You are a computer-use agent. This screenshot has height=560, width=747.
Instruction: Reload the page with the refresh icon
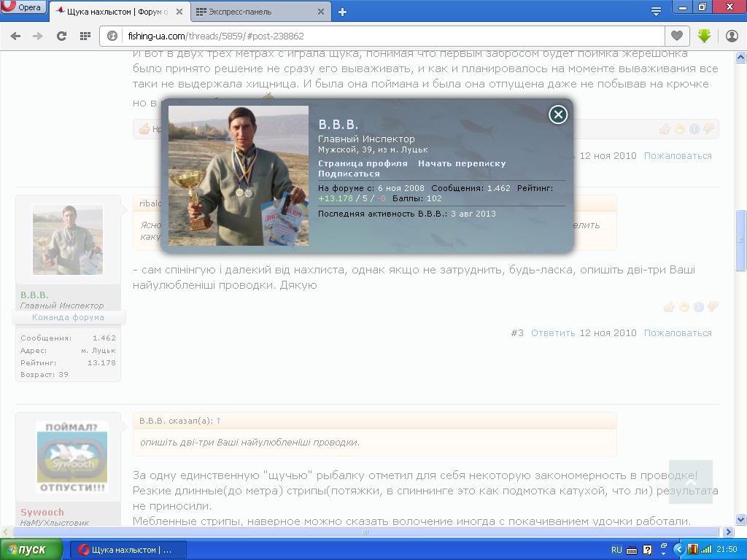click(62, 36)
